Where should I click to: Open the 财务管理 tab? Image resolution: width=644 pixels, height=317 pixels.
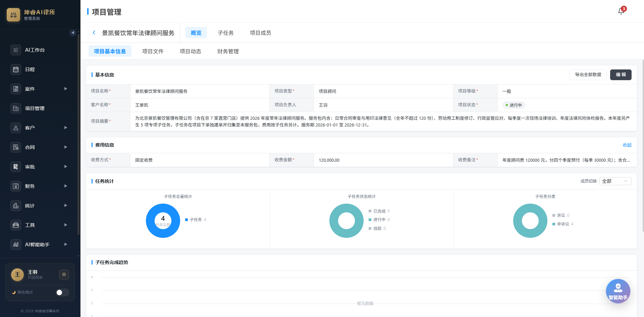(x=228, y=51)
